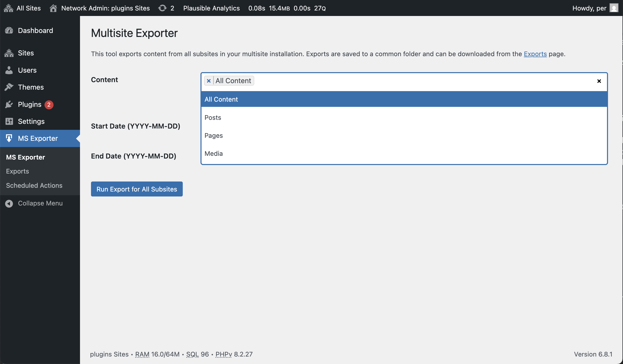
Task: Select highlighted All Content dropdown option
Action: click(x=221, y=99)
